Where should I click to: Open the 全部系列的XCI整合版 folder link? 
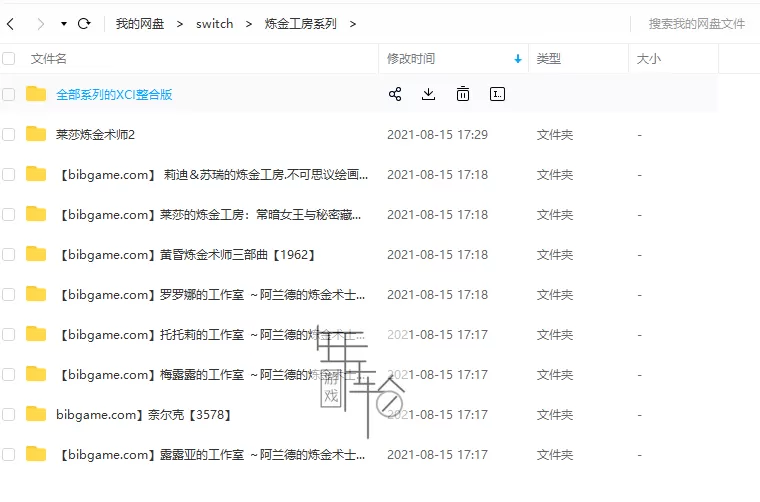coord(114,94)
